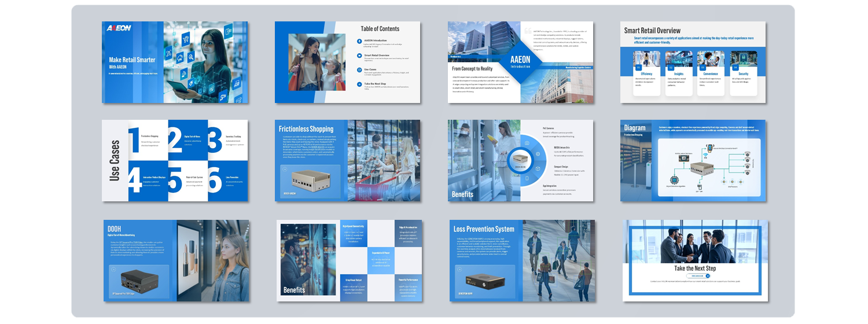Click the shopping cart icon beside Smart Retail Overview
Image resolution: width=868 pixels, height=324 pixels.
click(x=359, y=56)
